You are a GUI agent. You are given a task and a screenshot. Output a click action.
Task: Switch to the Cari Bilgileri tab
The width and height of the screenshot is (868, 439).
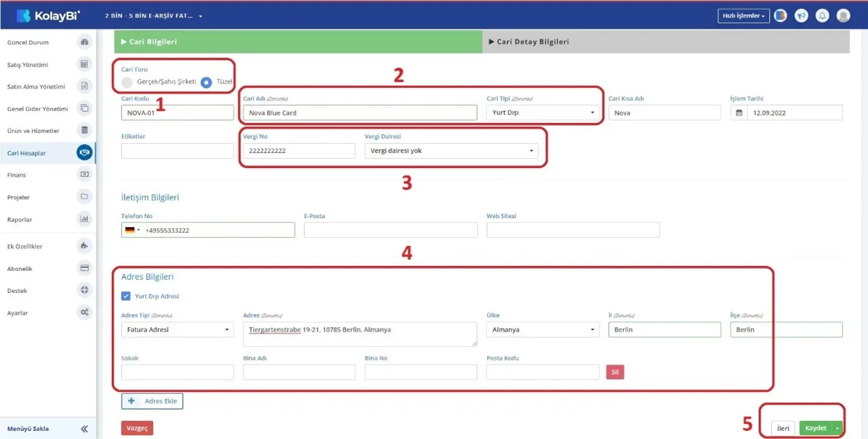(298, 41)
